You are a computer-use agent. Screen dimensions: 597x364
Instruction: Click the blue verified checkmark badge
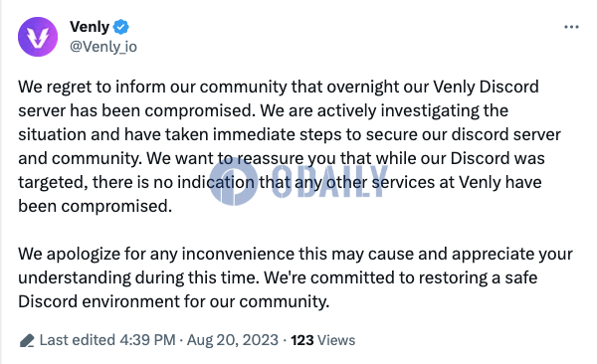(121, 27)
